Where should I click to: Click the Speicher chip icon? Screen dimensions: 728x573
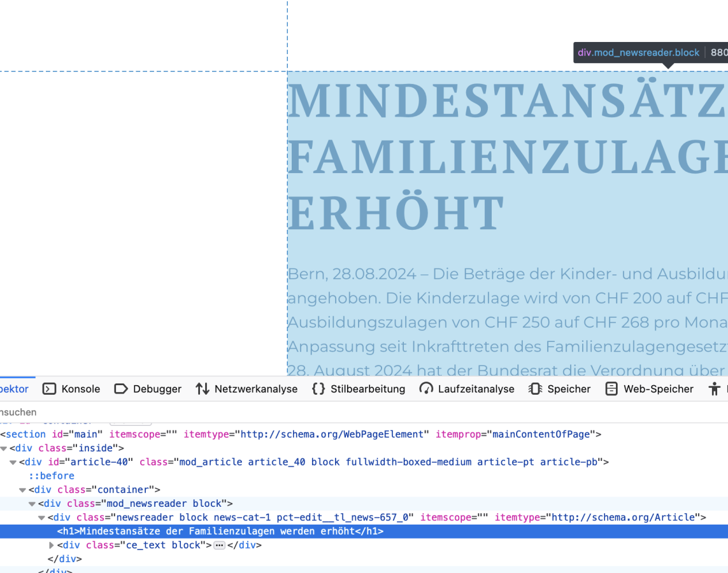536,389
